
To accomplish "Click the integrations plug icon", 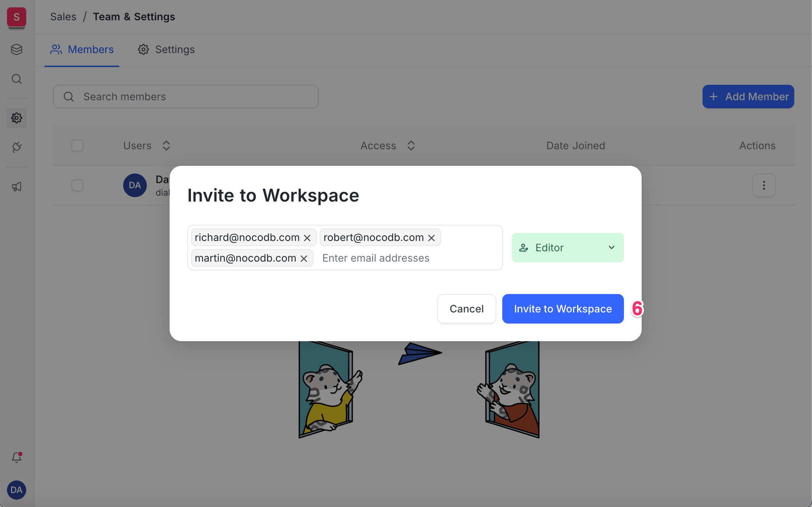I will pos(16,147).
